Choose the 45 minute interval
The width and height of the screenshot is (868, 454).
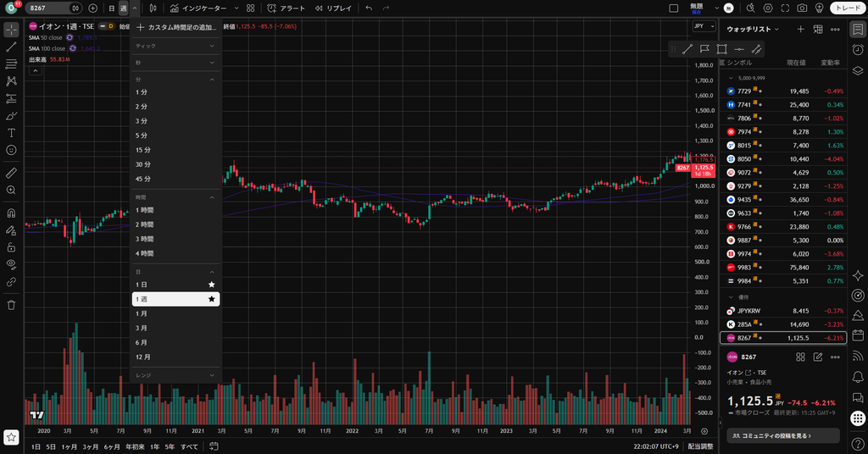coord(176,179)
